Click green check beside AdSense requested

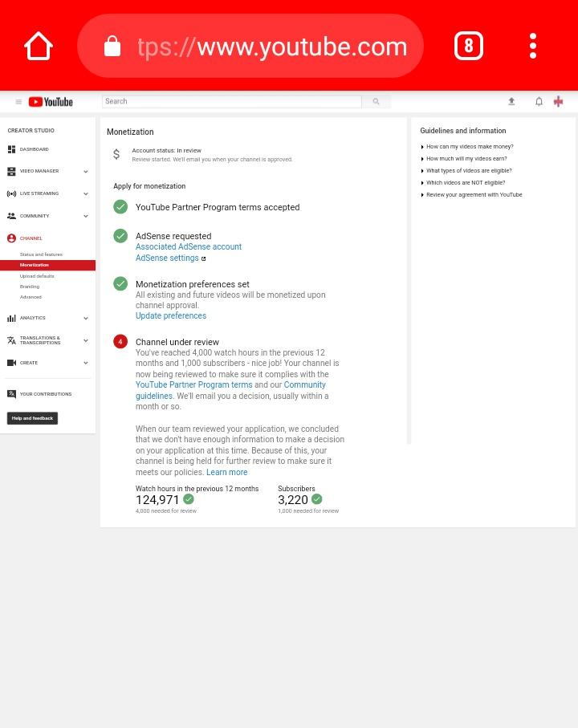[120, 236]
